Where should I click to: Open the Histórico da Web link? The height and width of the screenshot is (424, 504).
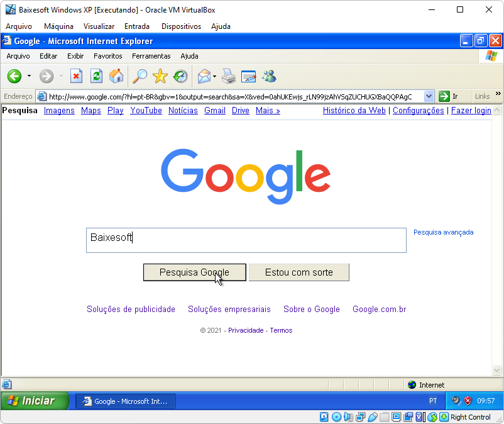click(x=354, y=110)
